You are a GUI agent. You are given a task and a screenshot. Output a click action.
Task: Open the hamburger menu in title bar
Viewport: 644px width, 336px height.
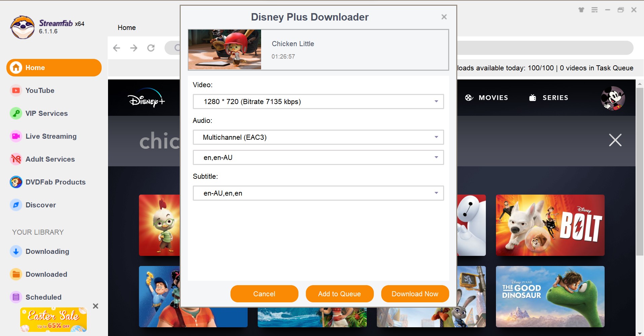595,10
